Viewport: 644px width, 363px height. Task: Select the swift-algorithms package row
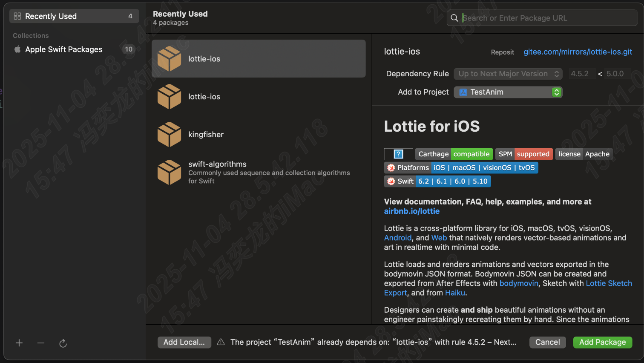259,172
